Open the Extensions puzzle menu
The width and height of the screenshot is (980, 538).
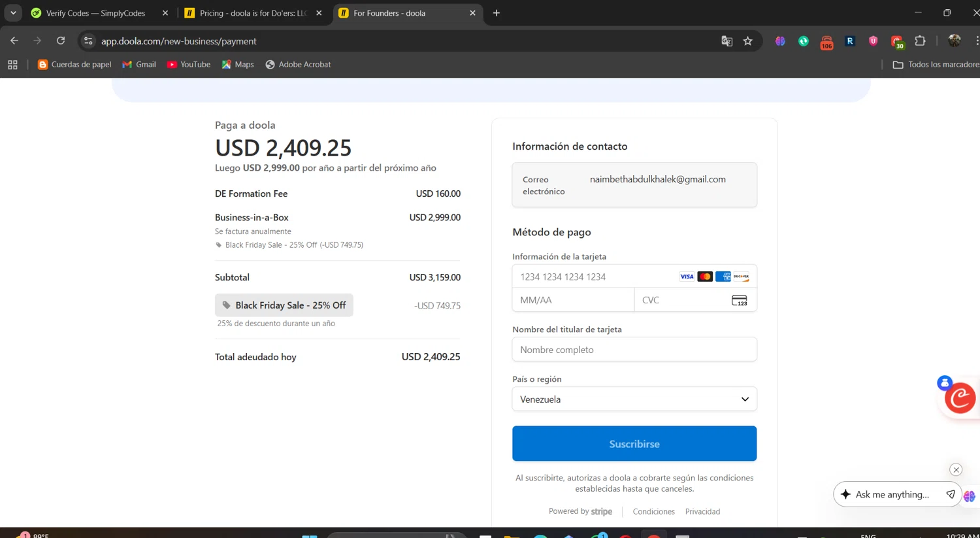click(920, 41)
